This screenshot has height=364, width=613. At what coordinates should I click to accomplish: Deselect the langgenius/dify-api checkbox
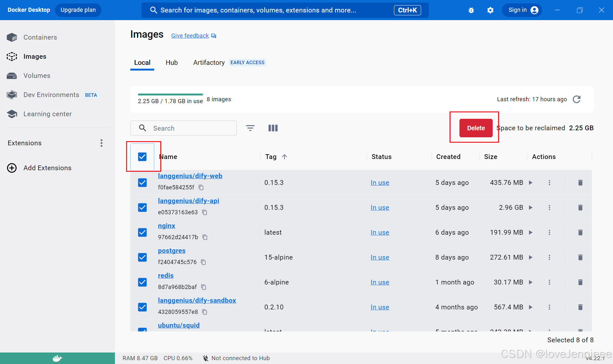pos(142,208)
